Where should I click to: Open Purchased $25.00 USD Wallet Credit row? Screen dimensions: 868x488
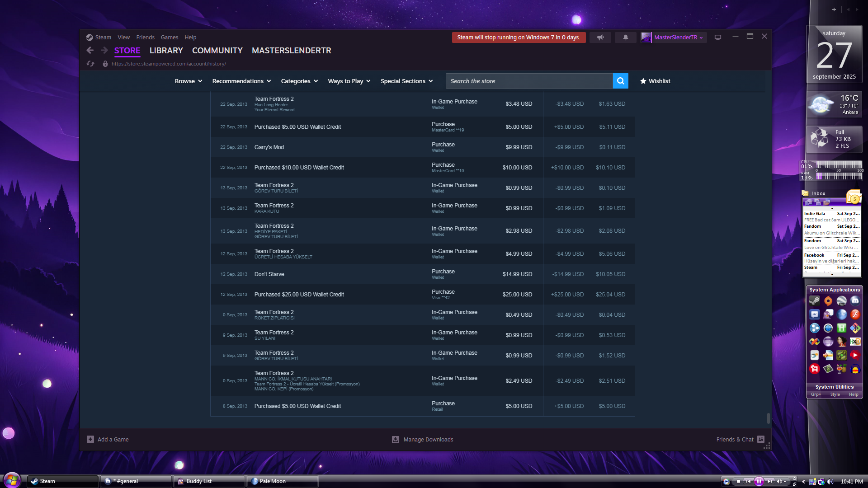[423, 295]
